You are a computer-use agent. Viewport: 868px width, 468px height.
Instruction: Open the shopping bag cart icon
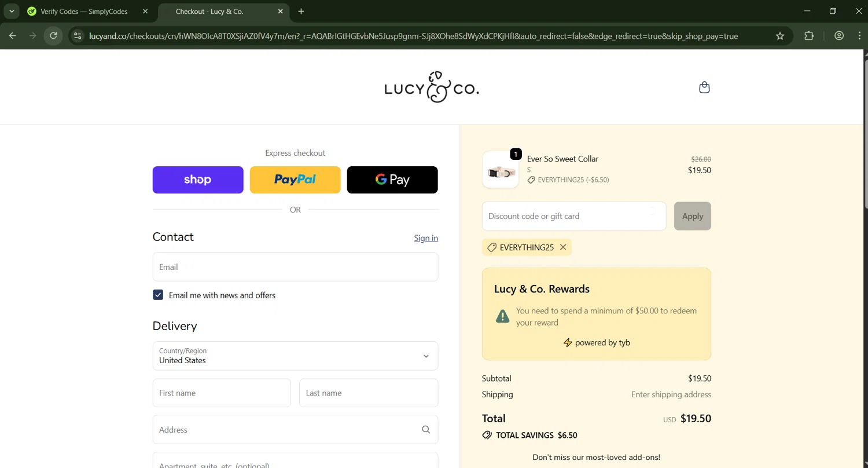704,87
